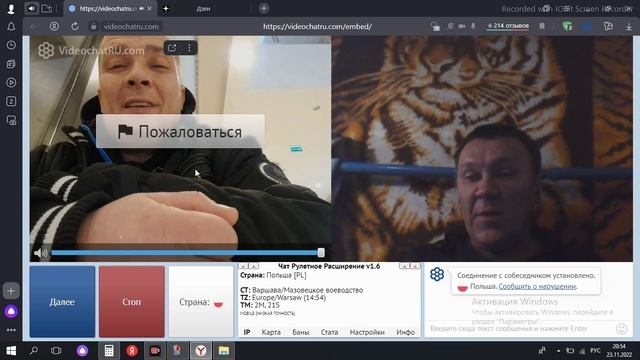Image resolution: width=640 pixels, height=360 pixels.
Task: Create a new tab group folder
Action: point(47,8)
